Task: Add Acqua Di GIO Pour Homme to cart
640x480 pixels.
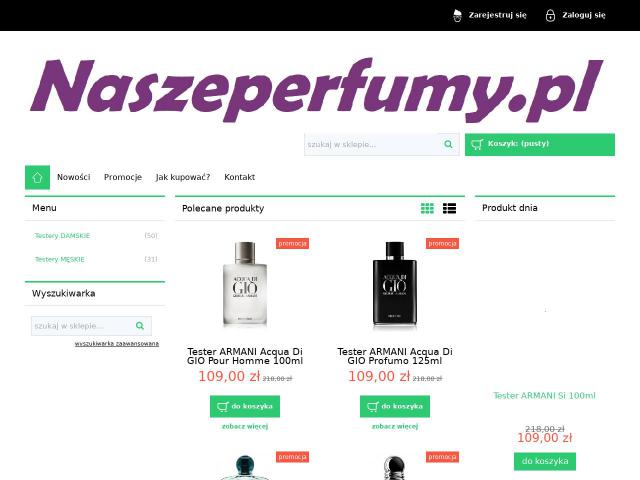Action: click(x=245, y=407)
